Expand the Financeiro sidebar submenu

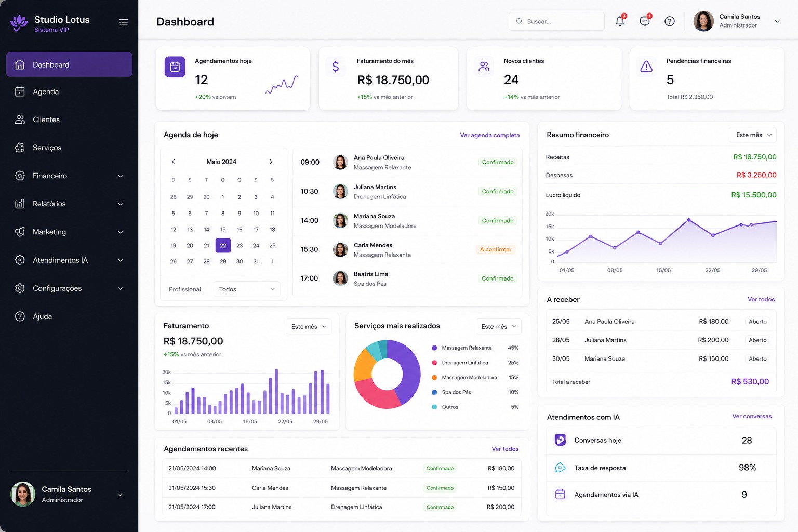coord(121,176)
